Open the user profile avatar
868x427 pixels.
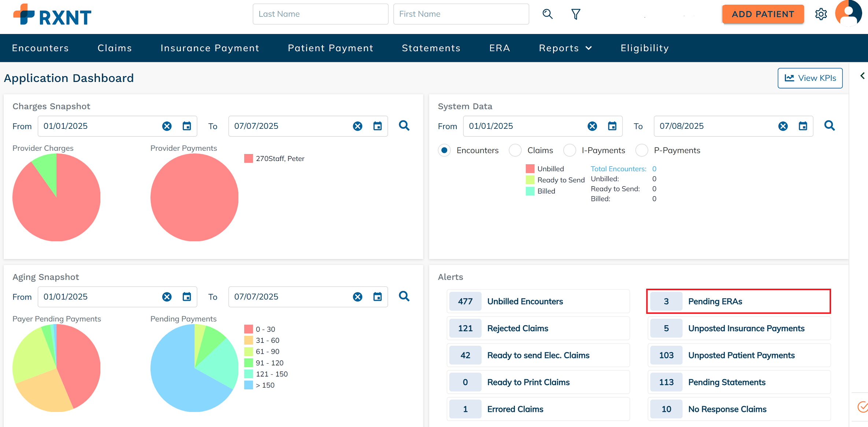[x=848, y=13]
